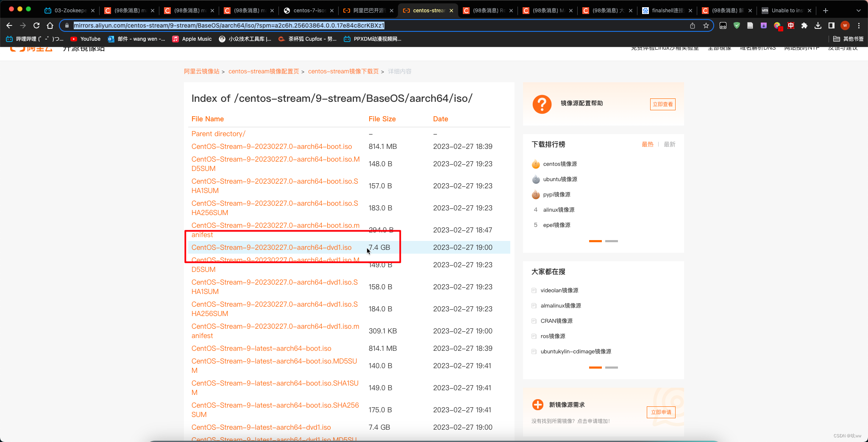868x442 pixels.
Task: Select the 最新 ranking tab
Action: click(x=670, y=144)
